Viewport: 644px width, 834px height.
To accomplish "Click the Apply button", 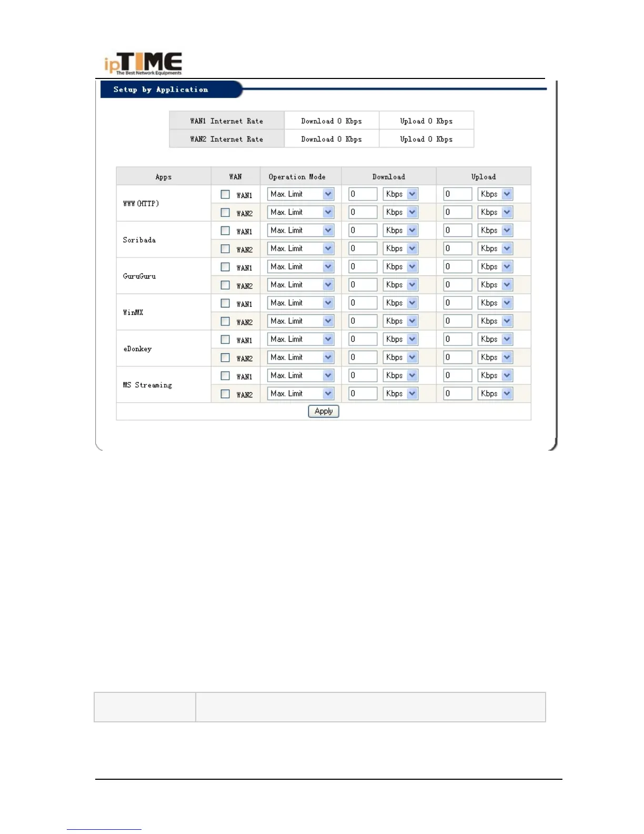I will (x=324, y=411).
